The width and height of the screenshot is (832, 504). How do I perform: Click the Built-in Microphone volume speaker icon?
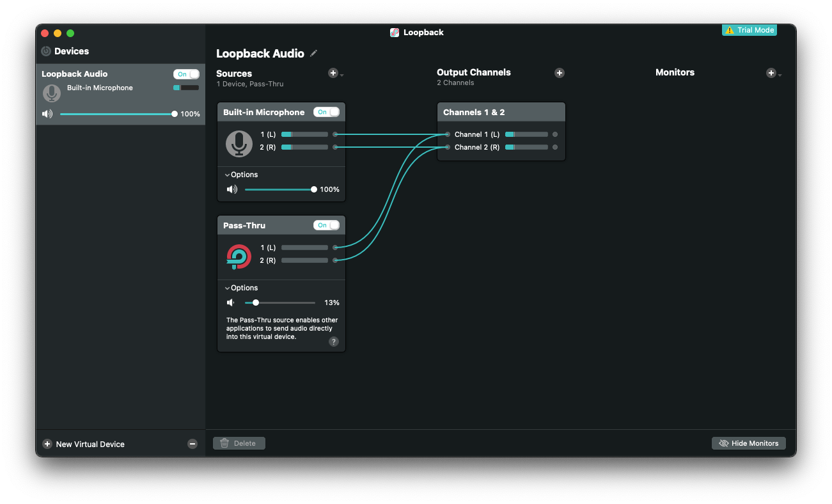232,189
